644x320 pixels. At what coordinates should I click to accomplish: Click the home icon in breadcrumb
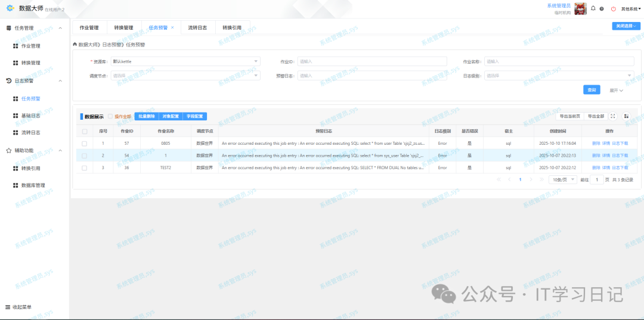coord(75,44)
